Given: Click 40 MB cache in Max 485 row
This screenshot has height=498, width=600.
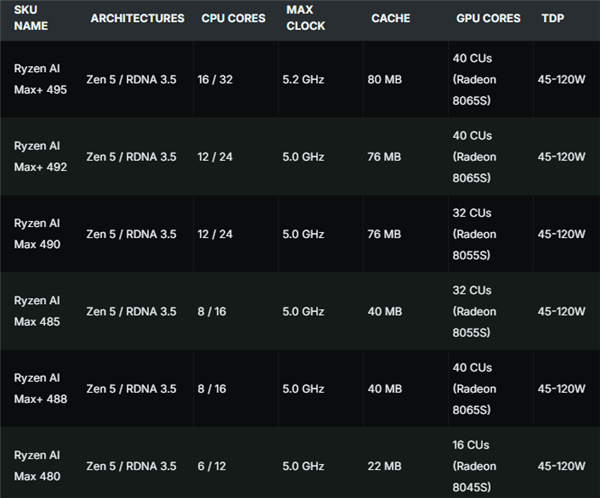Looking at the screenshot, I should [x=385, y=312].
